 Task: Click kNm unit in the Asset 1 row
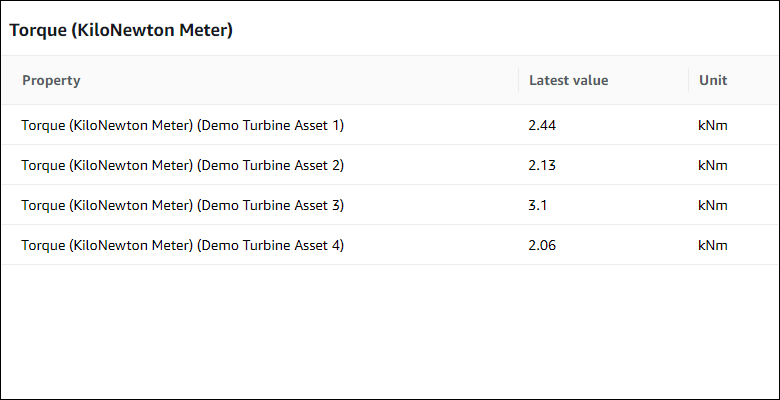pos(712,125)
